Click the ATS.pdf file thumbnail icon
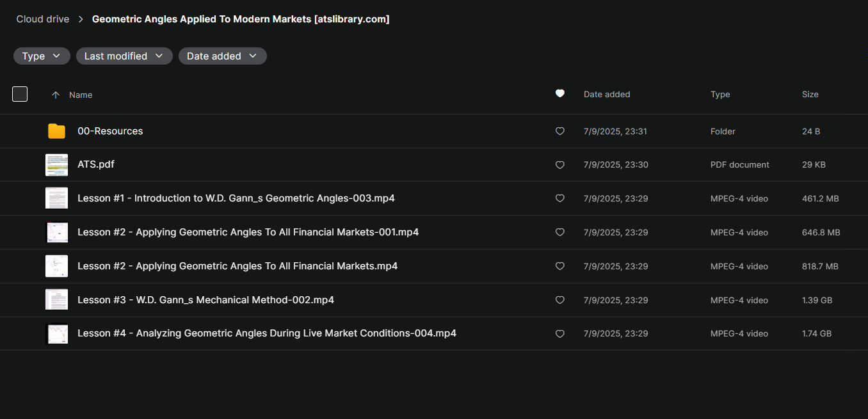This screenshot has height=419, width=868. point(56,164)
